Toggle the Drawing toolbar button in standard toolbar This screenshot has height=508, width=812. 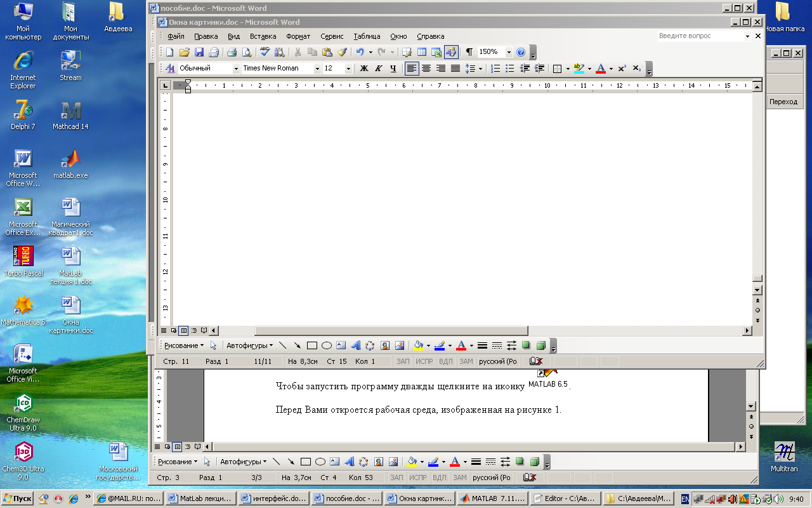(x=451, y=52)
